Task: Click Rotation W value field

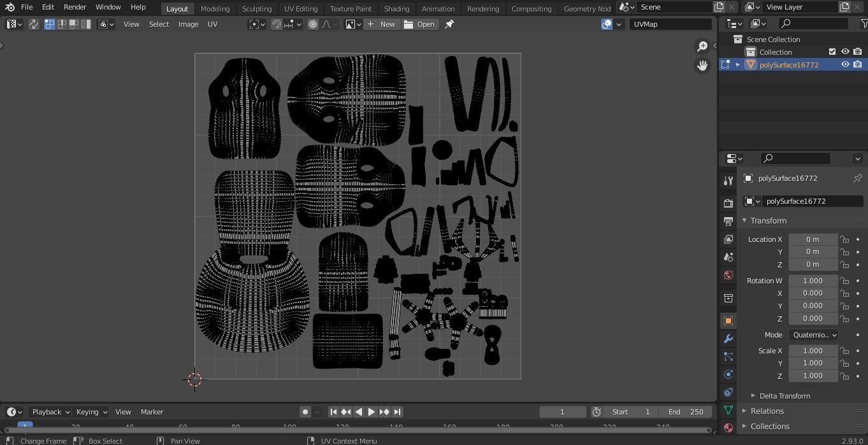Action: tap(813, 281)
